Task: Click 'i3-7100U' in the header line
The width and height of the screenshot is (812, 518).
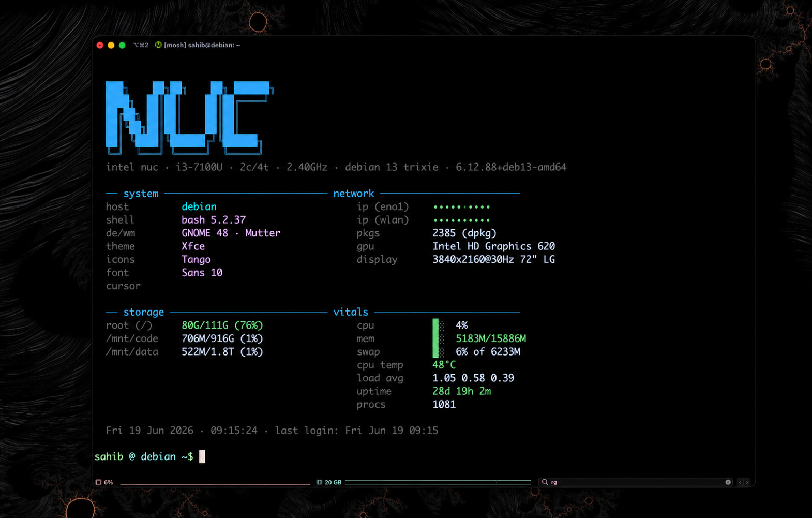Action: tap(199, 167)
